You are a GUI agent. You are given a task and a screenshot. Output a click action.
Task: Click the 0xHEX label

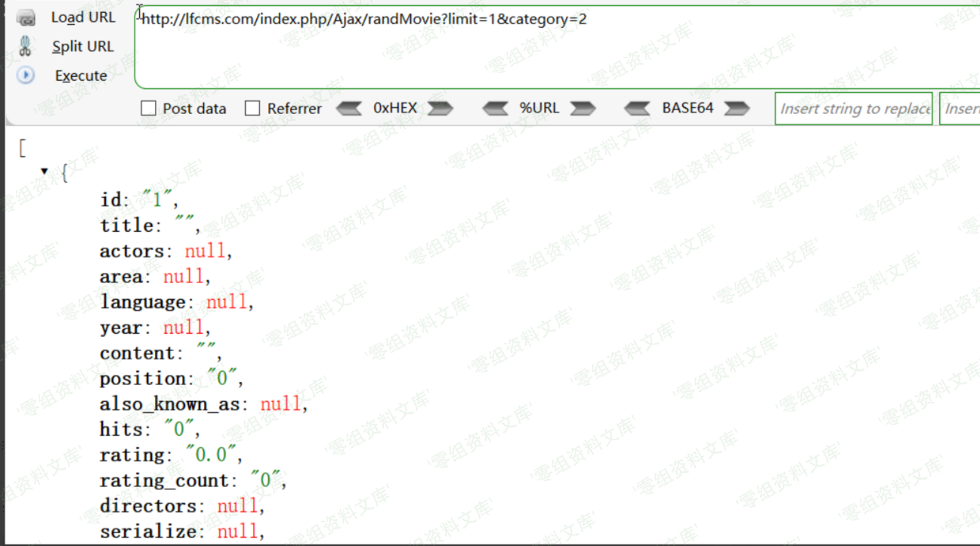(x=394, y=108)
